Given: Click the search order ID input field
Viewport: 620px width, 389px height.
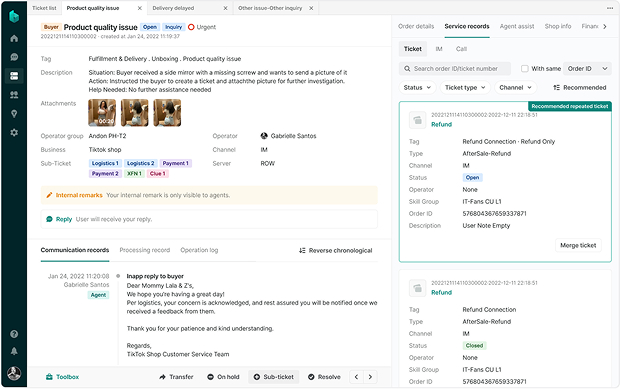Looking at the screenshot, I should [x=455, y=68].
